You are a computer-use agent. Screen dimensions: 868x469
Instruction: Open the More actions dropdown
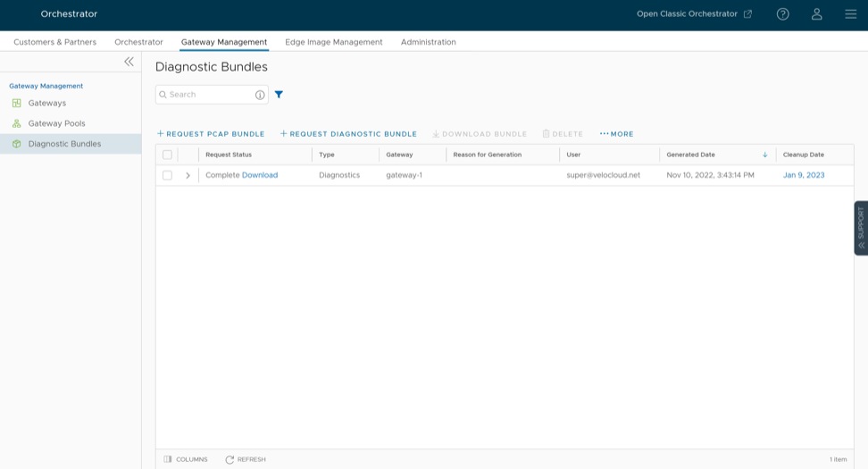(x=616, y=134)
